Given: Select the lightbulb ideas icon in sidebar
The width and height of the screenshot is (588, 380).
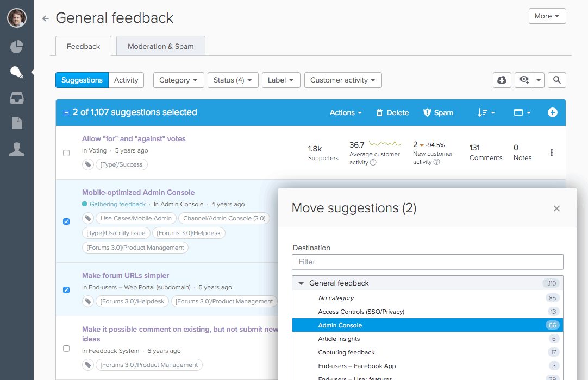Looking at the screenshot, I should point(16,71).
